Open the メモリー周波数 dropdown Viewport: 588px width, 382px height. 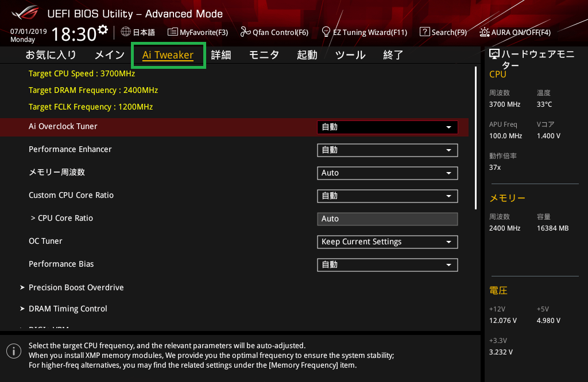(x=388, y=173)
